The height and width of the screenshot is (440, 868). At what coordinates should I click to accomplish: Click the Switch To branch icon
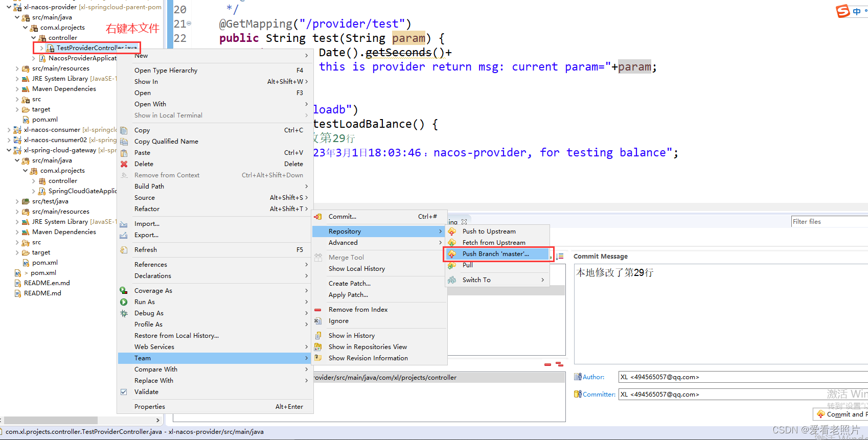452,280
